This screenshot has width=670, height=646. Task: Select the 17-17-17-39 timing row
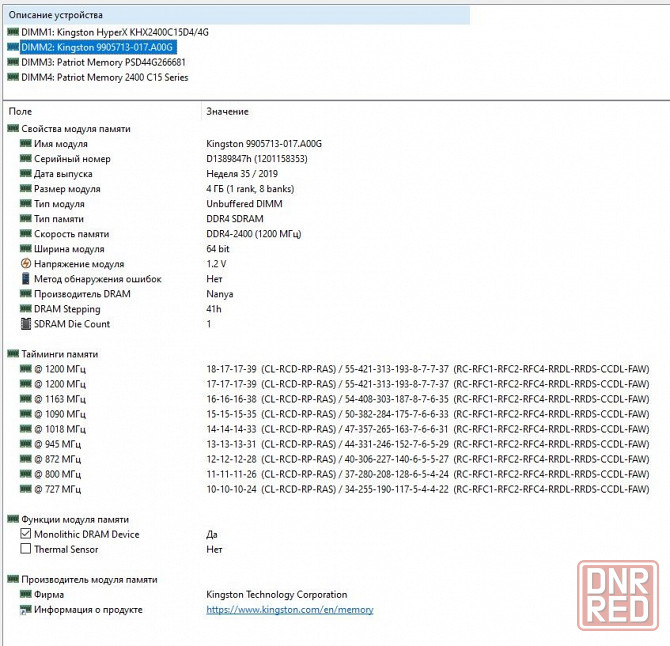coord(335,384)
